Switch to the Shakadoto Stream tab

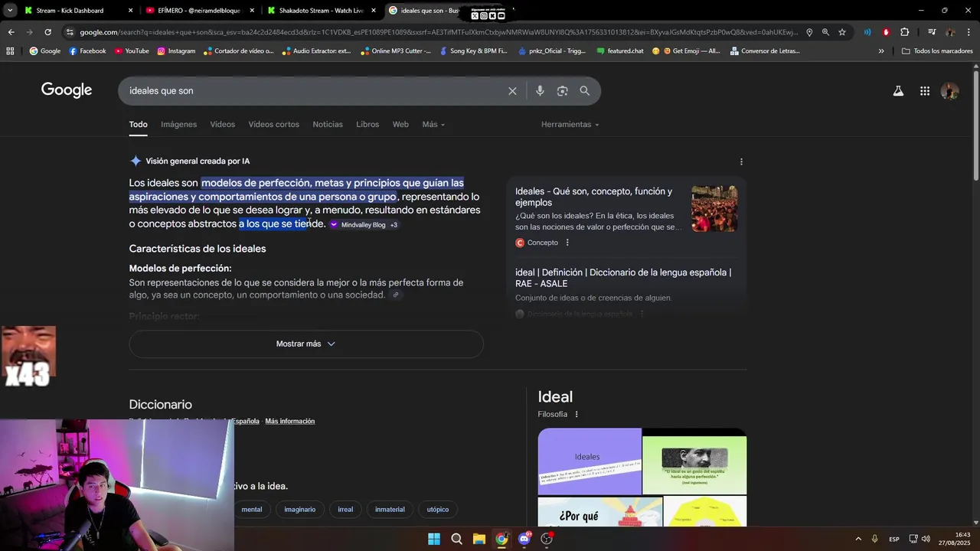(x=321, y=11)
